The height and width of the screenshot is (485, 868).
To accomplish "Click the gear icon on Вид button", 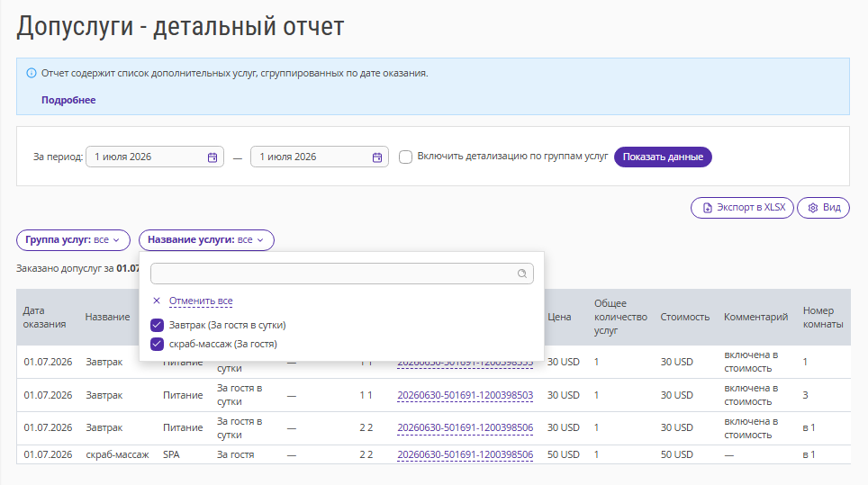I will pos(813,208).
